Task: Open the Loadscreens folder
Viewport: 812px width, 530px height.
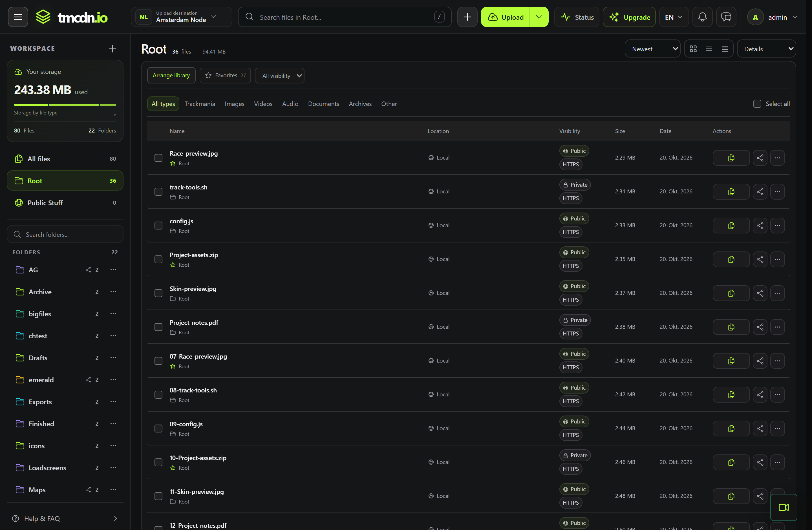Action: [47, 468]
